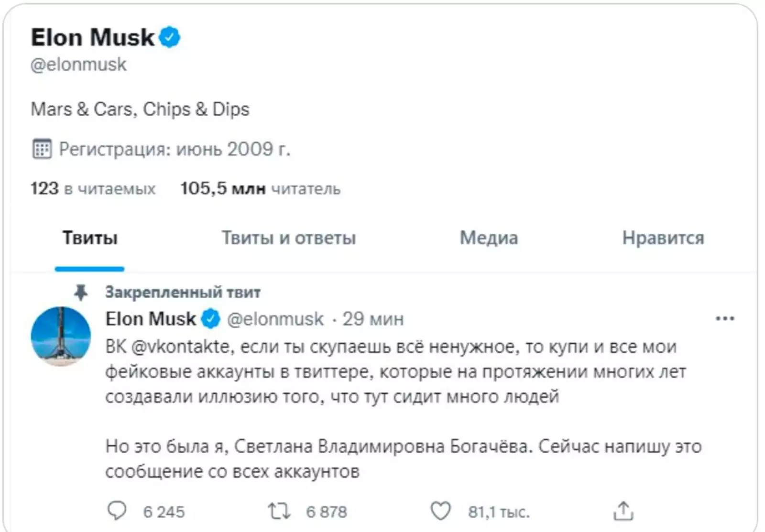Go to the Нравится tab
The height and width of the screenshot is (532, 765).
click(x=663, y=238)
